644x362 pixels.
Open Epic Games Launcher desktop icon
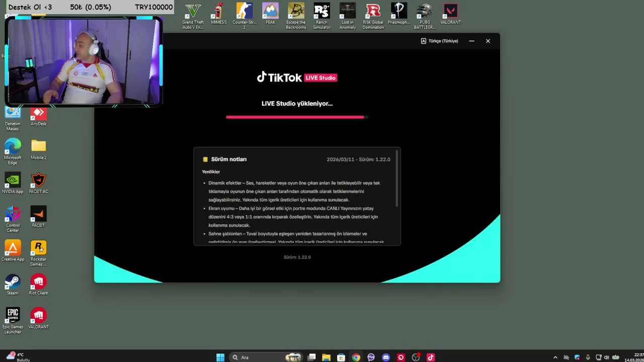coord(13,321)
